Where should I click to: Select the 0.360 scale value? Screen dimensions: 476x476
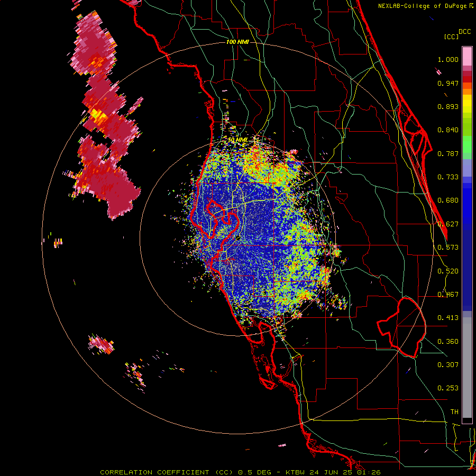pyautogui.click(x=448, y=342)
